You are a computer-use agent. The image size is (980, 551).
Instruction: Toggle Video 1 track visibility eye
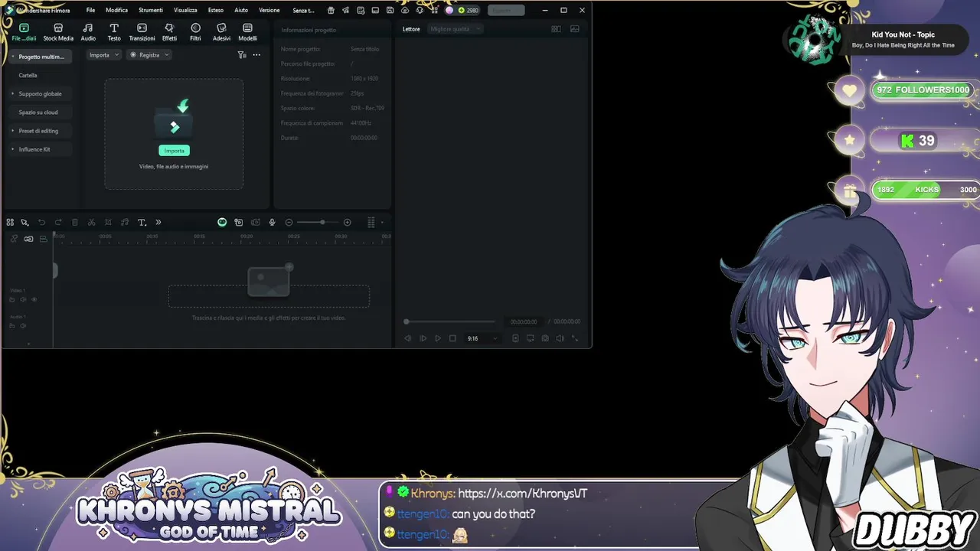point(34,299)
